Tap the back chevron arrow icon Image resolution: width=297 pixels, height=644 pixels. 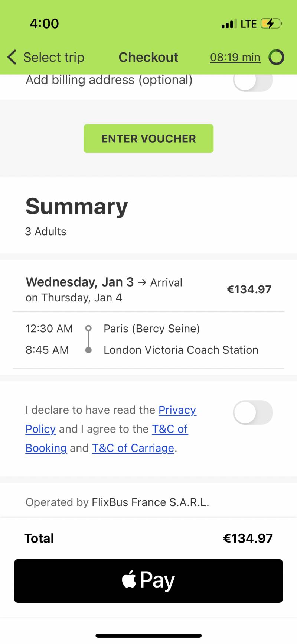pos(12,57)
